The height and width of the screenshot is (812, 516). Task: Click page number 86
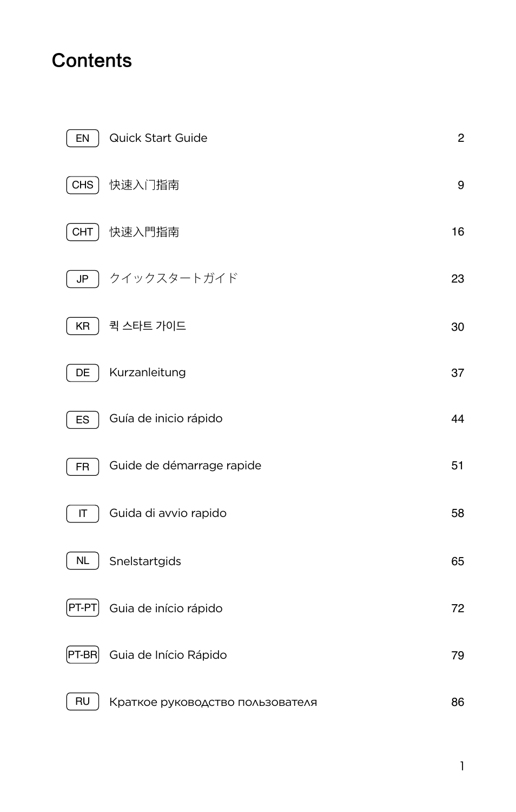pos(458,702)
